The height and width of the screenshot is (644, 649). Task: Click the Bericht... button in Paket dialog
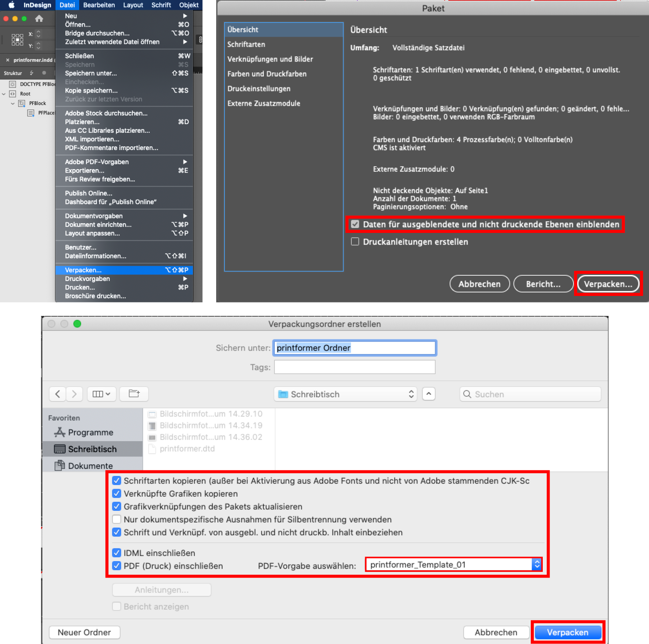tap(543, 284)
